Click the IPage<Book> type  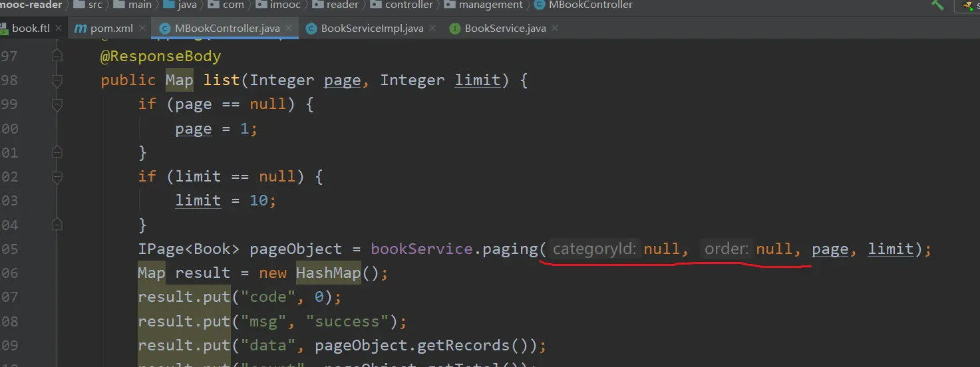tap(188, 249)
